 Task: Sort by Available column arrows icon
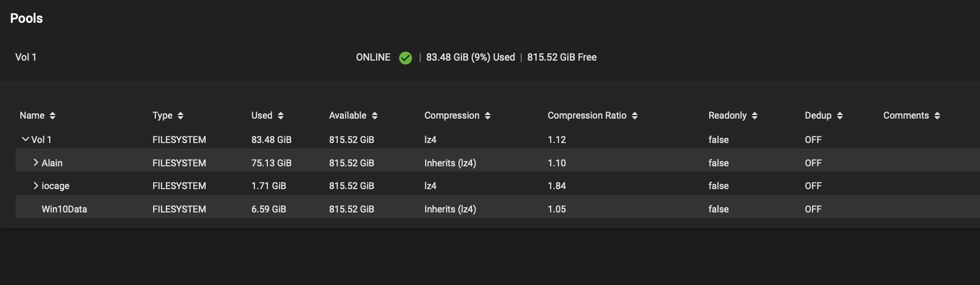pyautogui.click(x=374, y=116)
